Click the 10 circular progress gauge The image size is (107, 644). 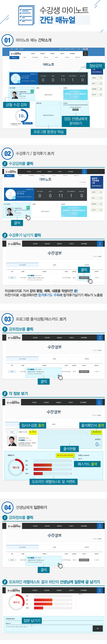(22, 116)
